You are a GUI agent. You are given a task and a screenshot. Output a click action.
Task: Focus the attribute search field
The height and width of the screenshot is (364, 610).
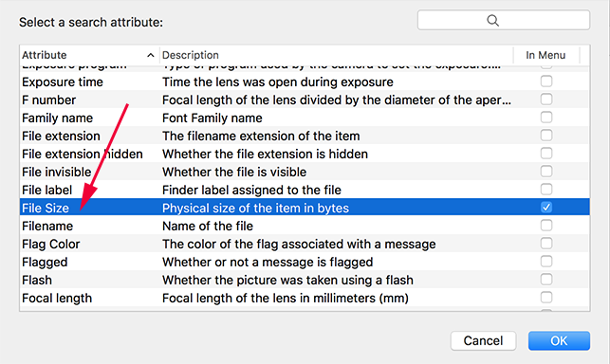504,20
